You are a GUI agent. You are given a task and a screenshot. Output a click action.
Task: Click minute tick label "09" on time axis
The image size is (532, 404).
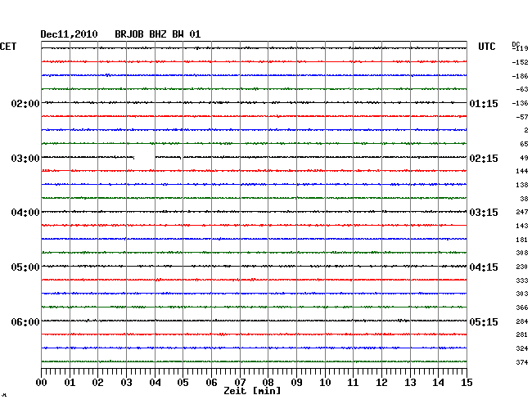(296, 383)
